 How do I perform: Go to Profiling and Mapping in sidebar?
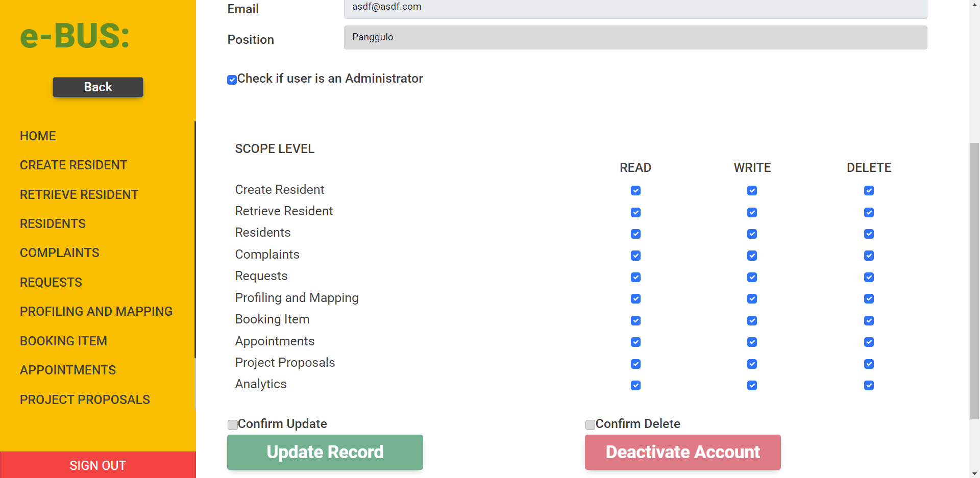click(x=96, y=312)
